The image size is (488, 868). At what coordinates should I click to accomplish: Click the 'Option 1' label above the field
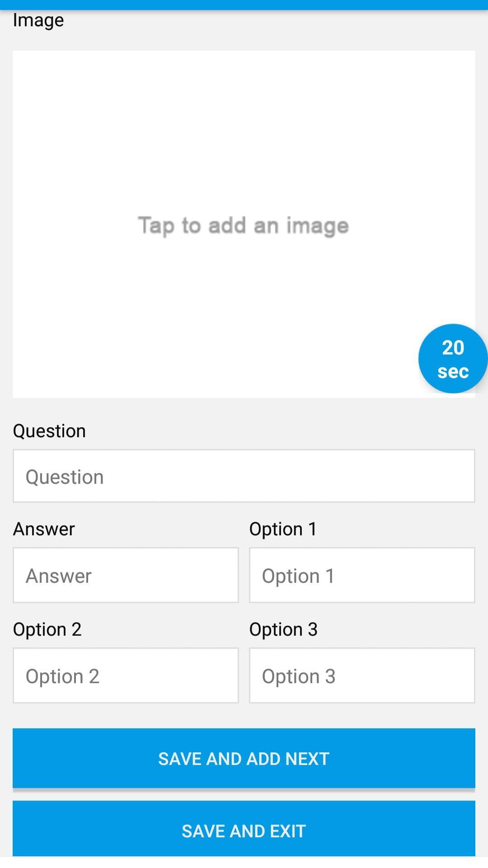coord(283,529)
